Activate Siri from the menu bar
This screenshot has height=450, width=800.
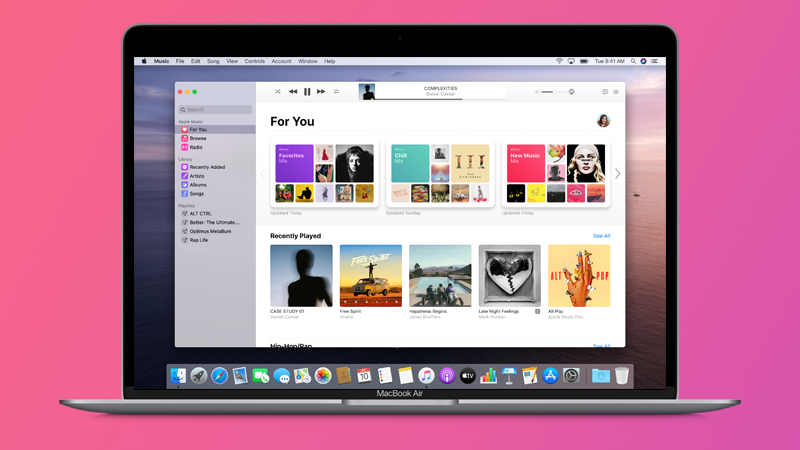[643, 61]
